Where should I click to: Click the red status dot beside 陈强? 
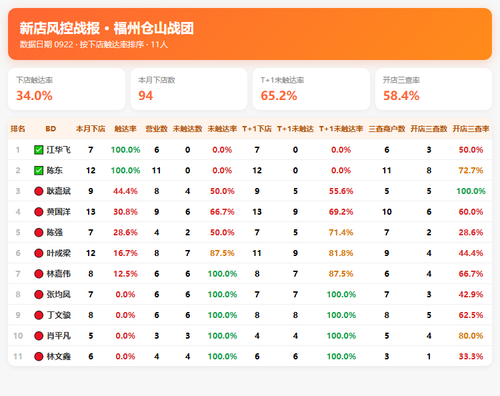39,233
